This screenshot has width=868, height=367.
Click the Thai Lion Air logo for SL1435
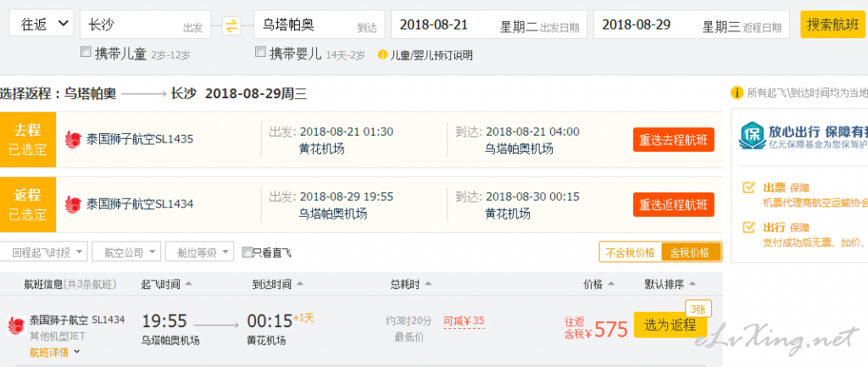[73, 140]
